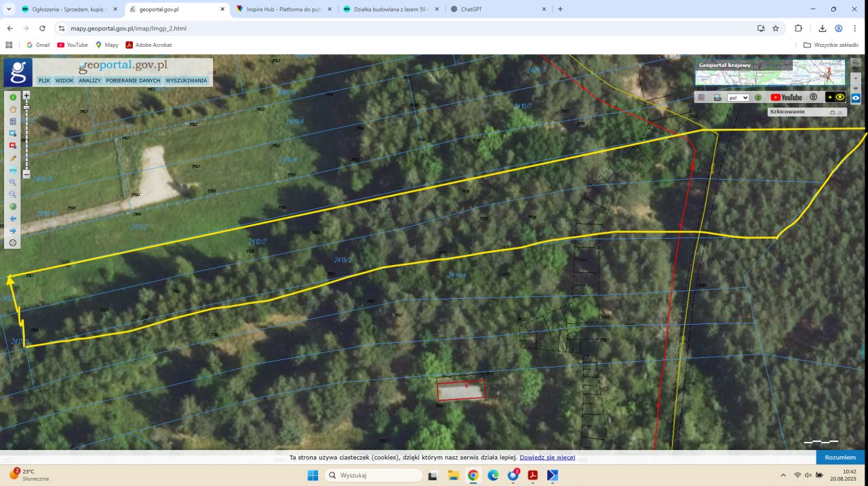Screen dimensions: 868x486
Task: Open the YouTube bookmark
Action: (x=73, y=45)
